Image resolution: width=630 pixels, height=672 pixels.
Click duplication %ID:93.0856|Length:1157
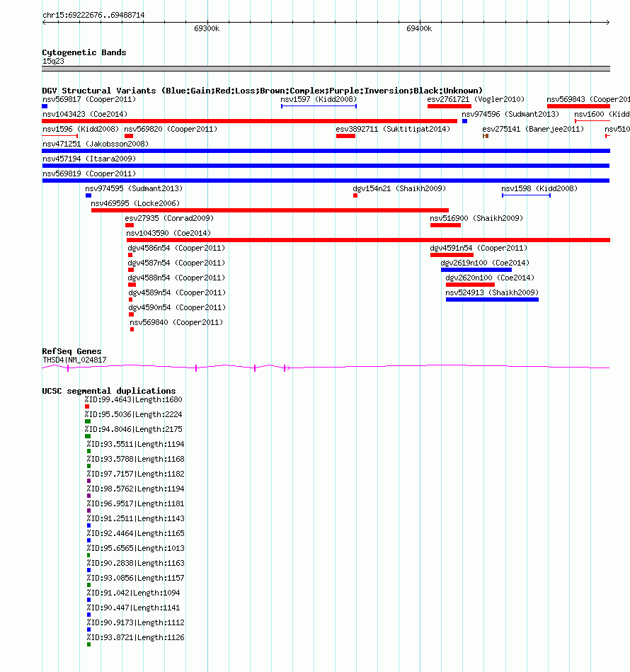[x=135, y=578]
